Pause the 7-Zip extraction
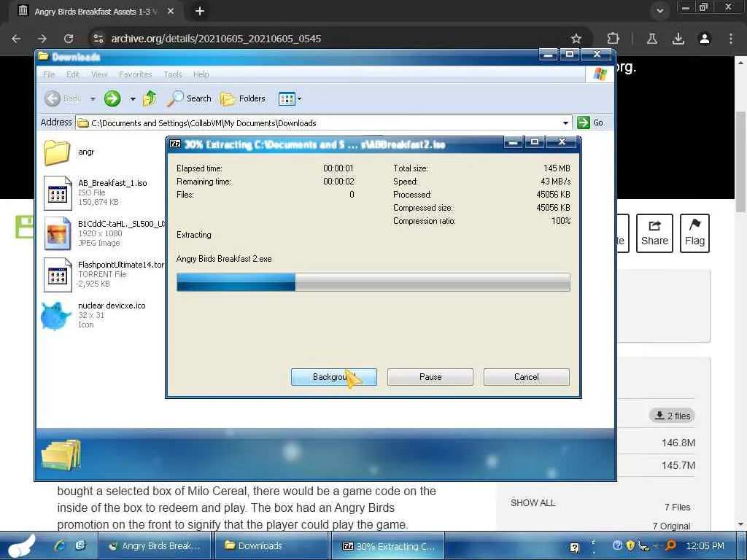The width and height of the screenshot is (747, 560). tap(430, 377)
